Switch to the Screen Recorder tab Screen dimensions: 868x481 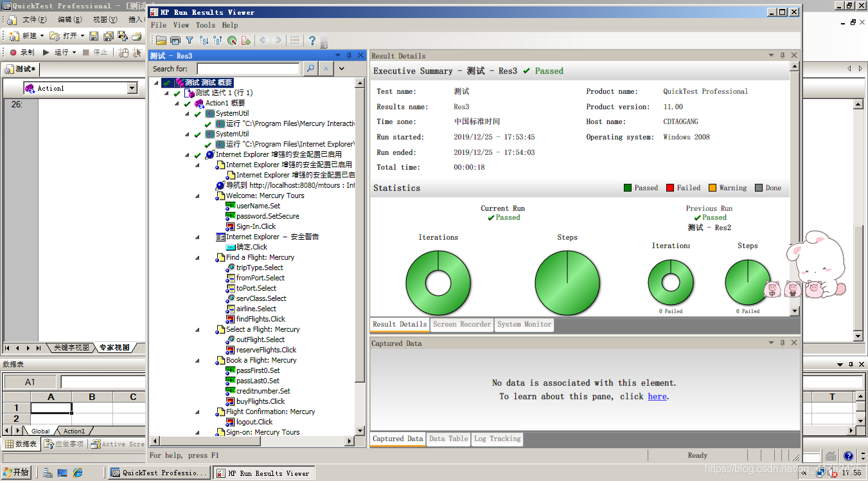pos(462,324)
